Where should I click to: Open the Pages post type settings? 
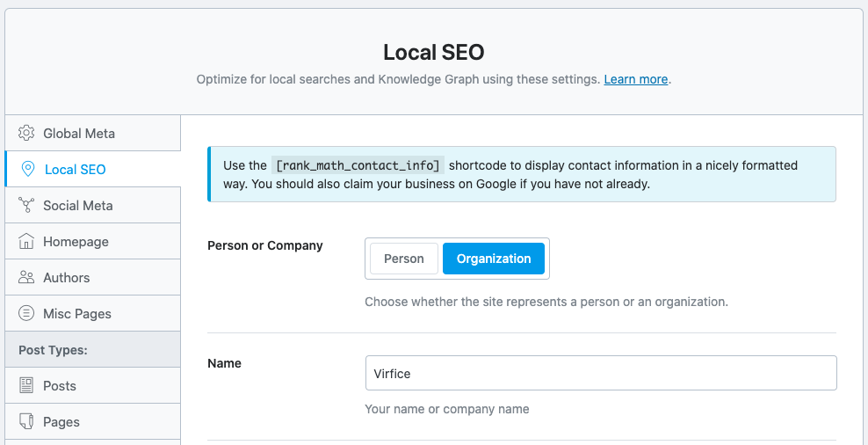[x=61, y=422]
